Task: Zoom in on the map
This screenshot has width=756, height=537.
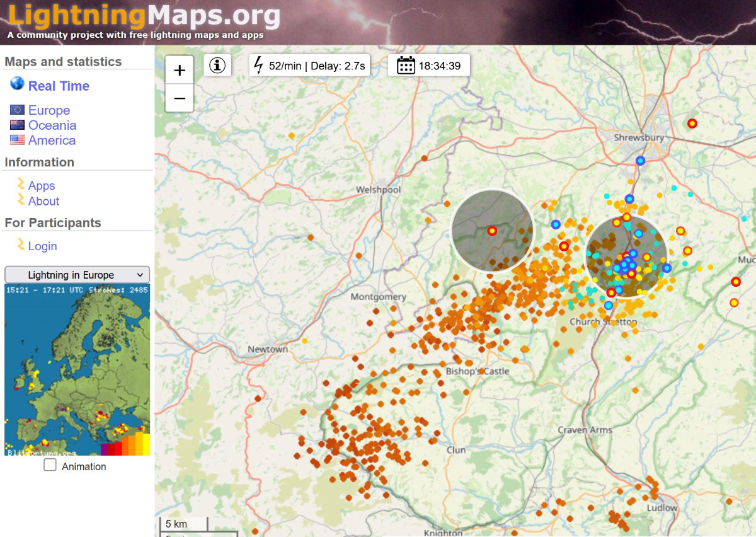Action: coord(180,70)
